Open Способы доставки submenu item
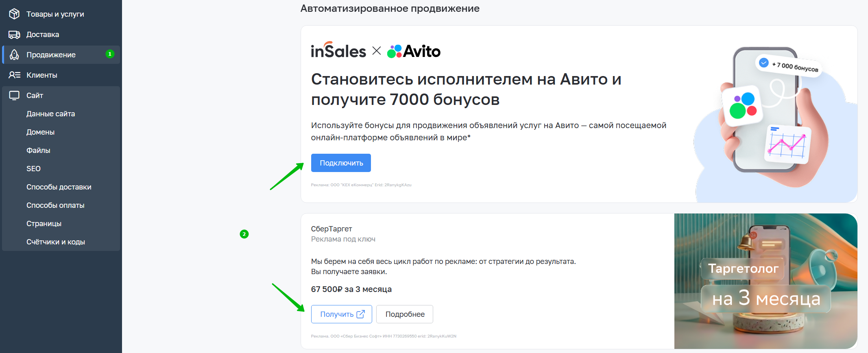The width and height of the screenshot is (868, 353). [59, 187]
